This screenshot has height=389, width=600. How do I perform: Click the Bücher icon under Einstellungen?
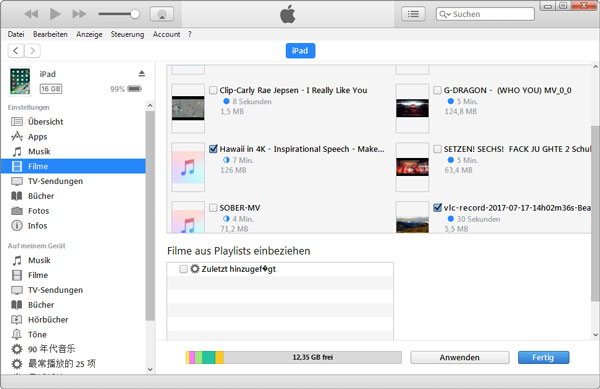16,196
